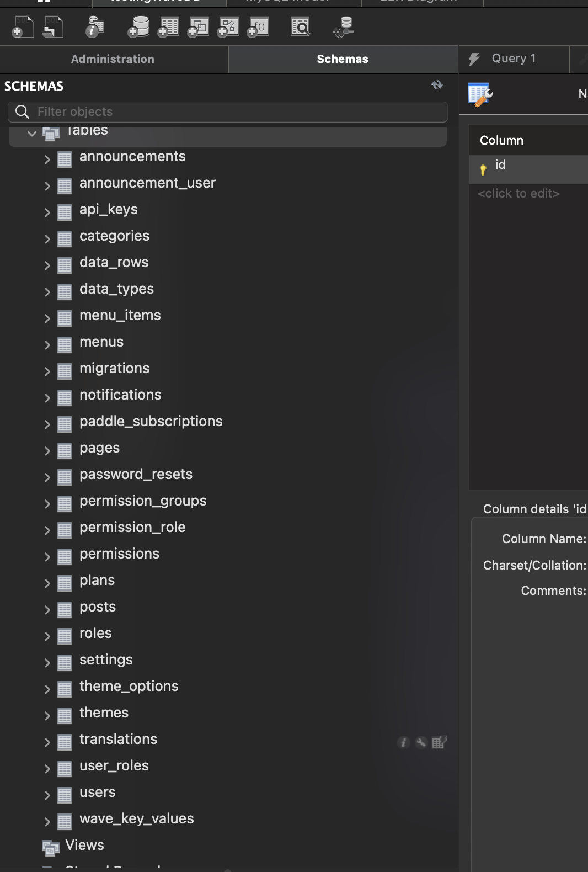Switch to the Schemas tab

click(x=343, y=59)
